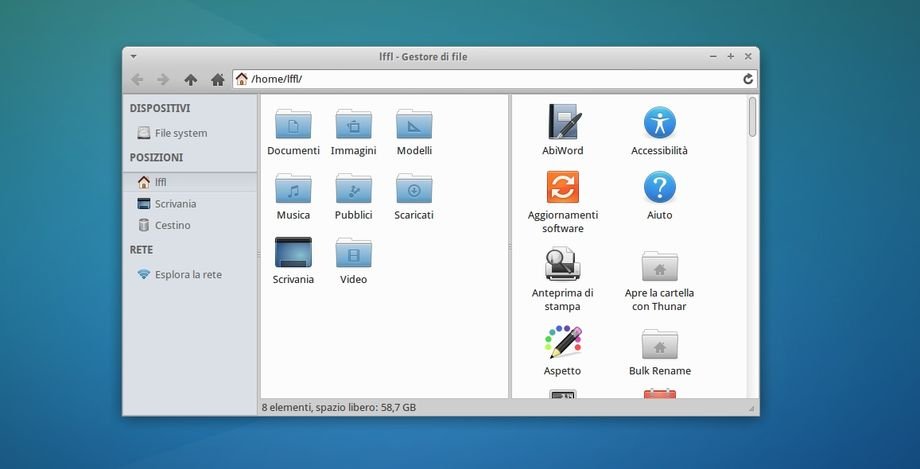The image size is (920, 469).
Task: Open Cestino in the sidebar
Action: (172, 225)
